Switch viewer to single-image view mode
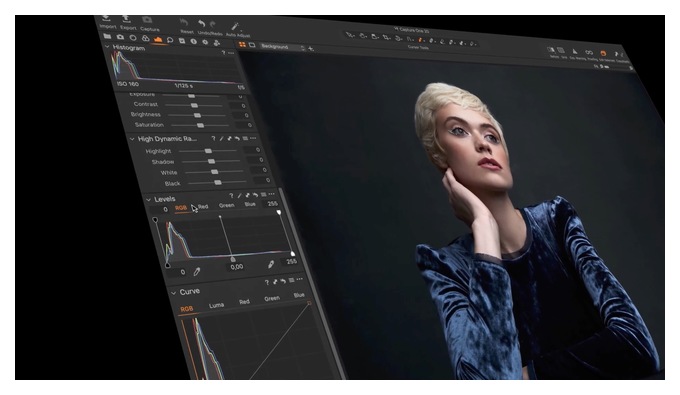Viewport: 680px width, 395px height. (x=252, y=45)
